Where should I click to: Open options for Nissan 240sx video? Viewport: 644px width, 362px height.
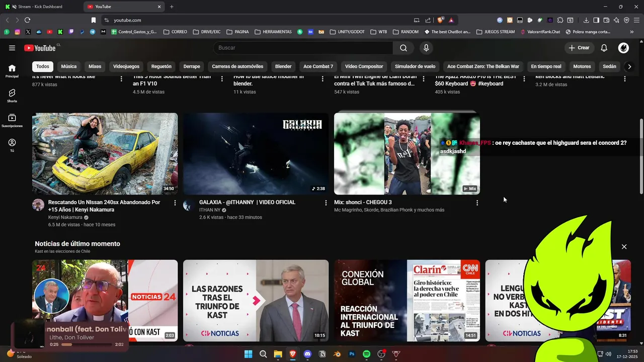pyautogui.click(x=175, y=203)
